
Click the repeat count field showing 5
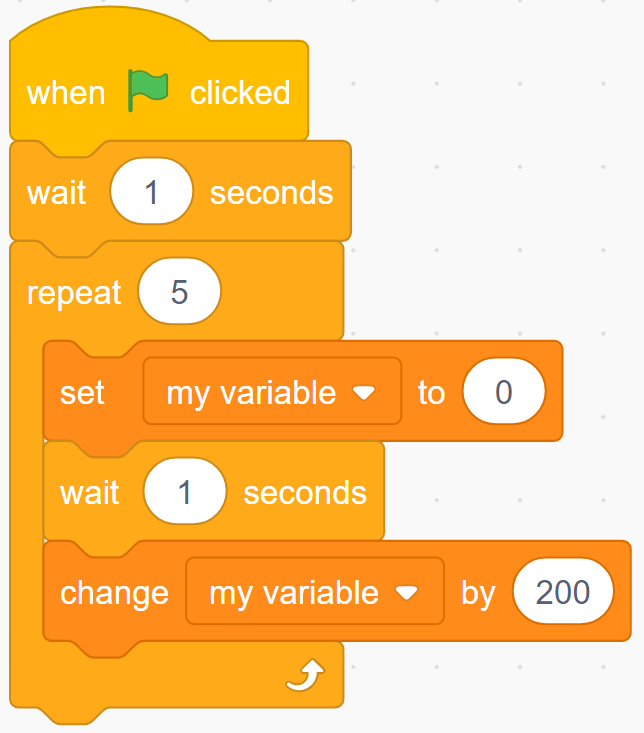tap(179, 292)
